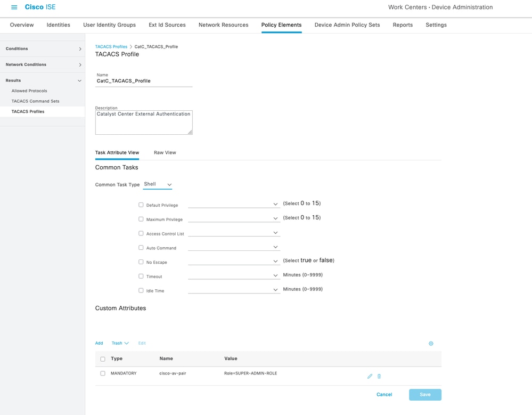Open the Network Resources tab
The width and height of the screenshot is (532, 415).
pos(223,25)
